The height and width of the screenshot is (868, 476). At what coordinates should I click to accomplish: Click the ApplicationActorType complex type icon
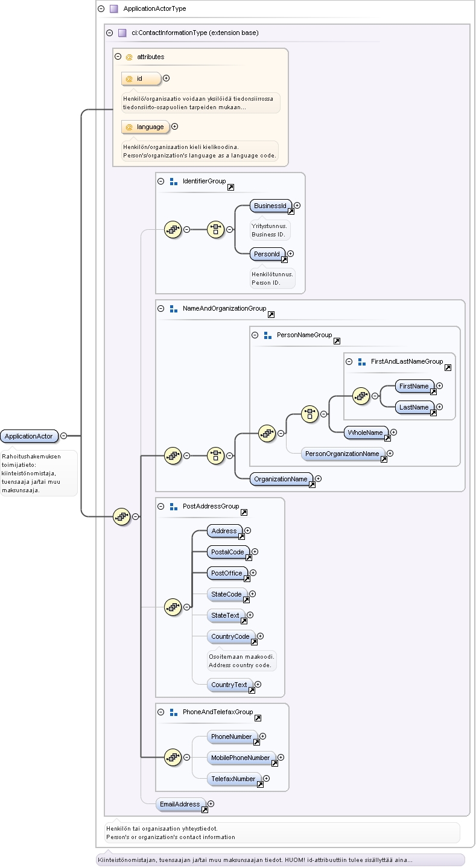pyautogui.click(x=113, y=9)
